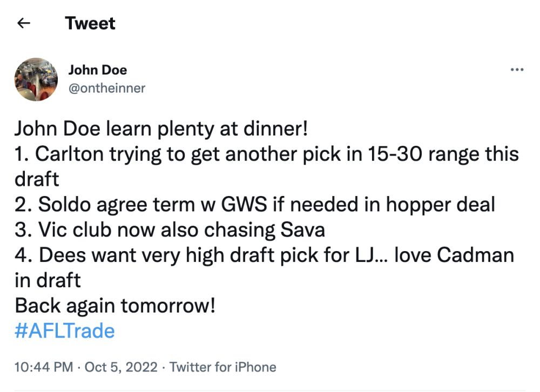
Task: Click the Soldo agree term w GWS line
Action: click(255, 205)
